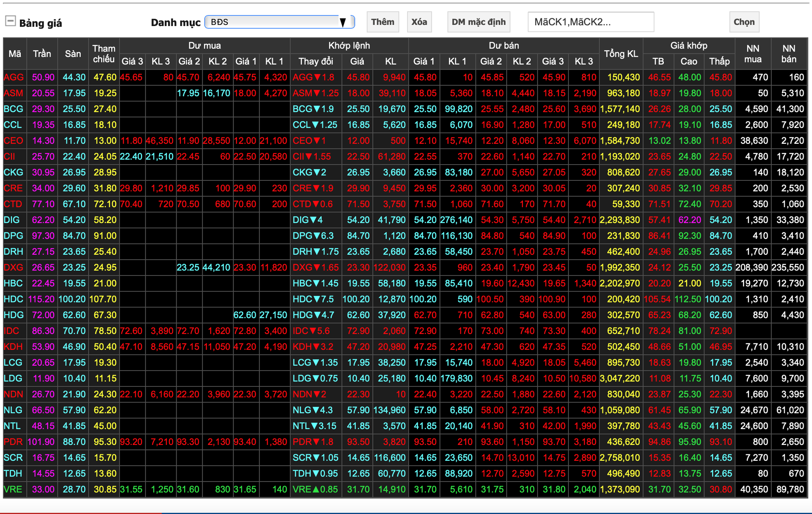Select the PDR stock symbol
This screenshot has width=812, height=514.
point(13,442)
